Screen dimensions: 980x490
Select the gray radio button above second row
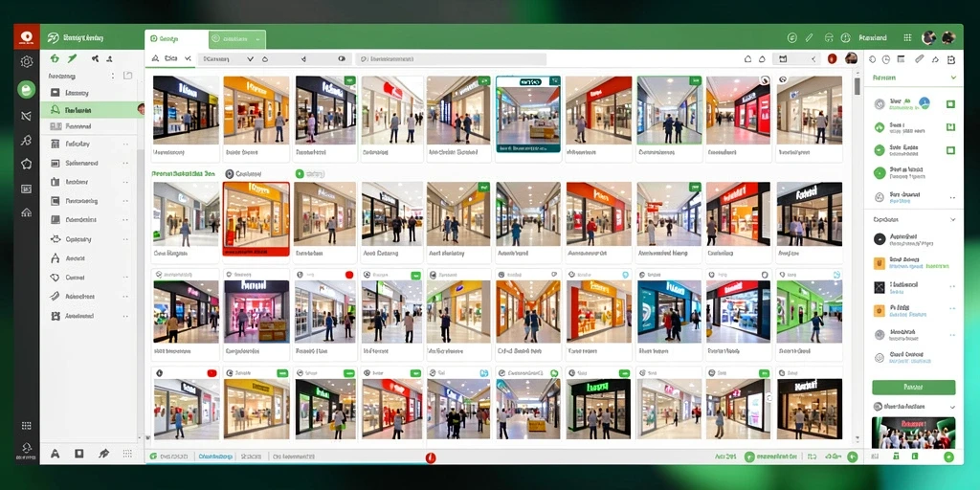pos(230,174)
